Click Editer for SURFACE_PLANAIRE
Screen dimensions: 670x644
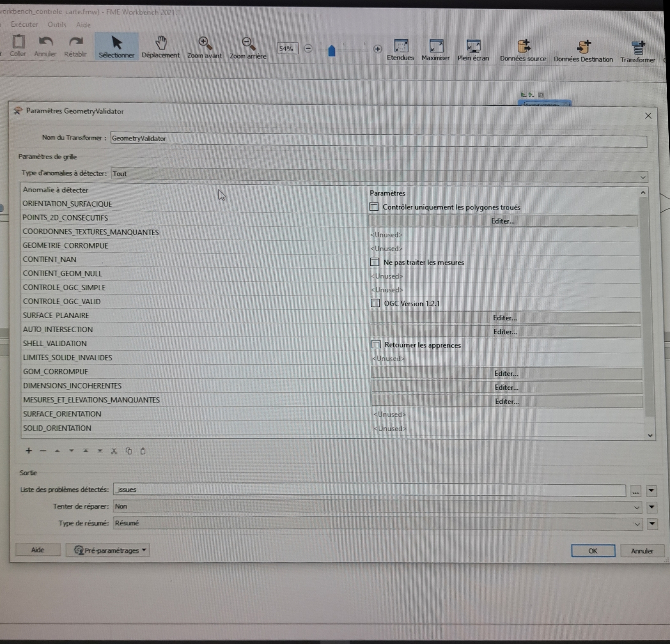pos(505,318)
